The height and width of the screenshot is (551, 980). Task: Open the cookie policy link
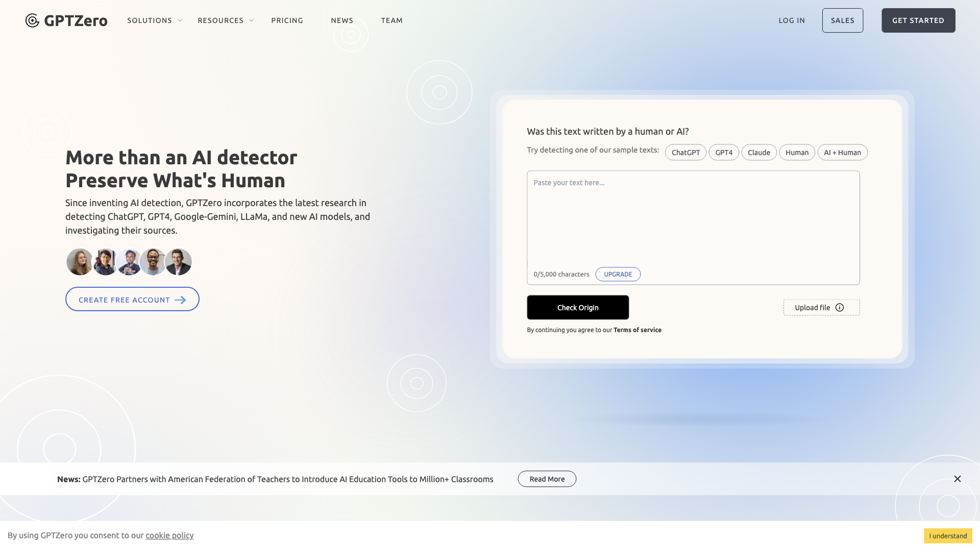tap(169, 535)
